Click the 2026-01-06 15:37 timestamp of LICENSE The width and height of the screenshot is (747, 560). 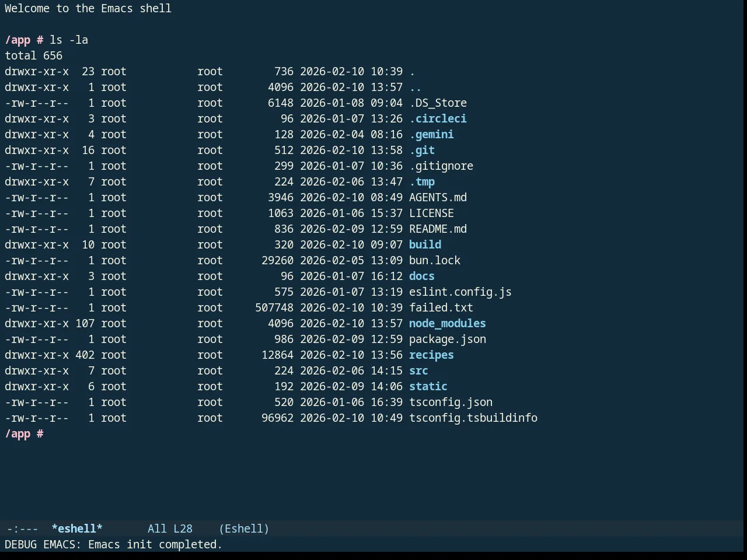coord(351,213)
